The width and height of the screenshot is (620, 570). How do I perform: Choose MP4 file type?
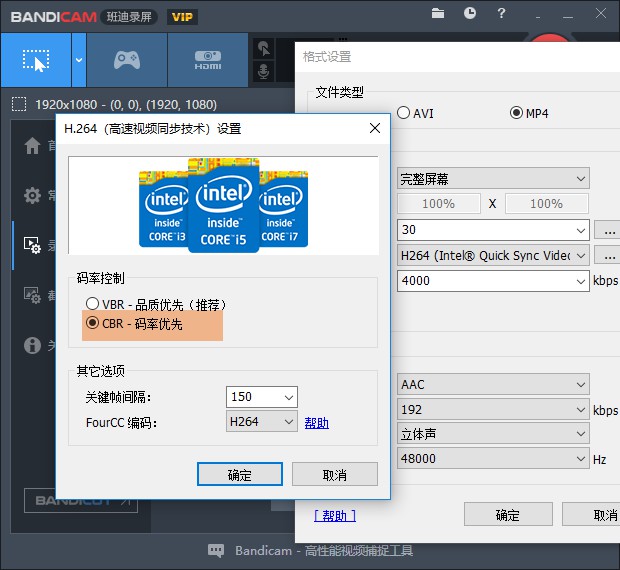529,113
